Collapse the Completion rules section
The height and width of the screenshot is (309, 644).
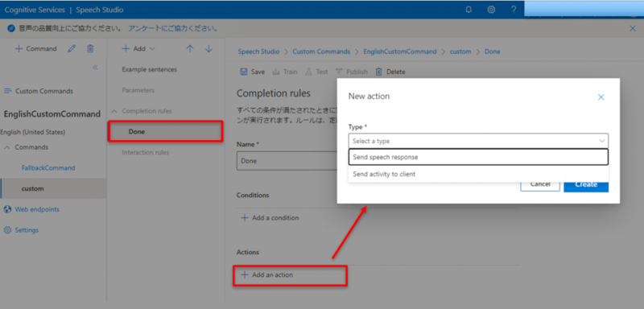pos(114,111)
